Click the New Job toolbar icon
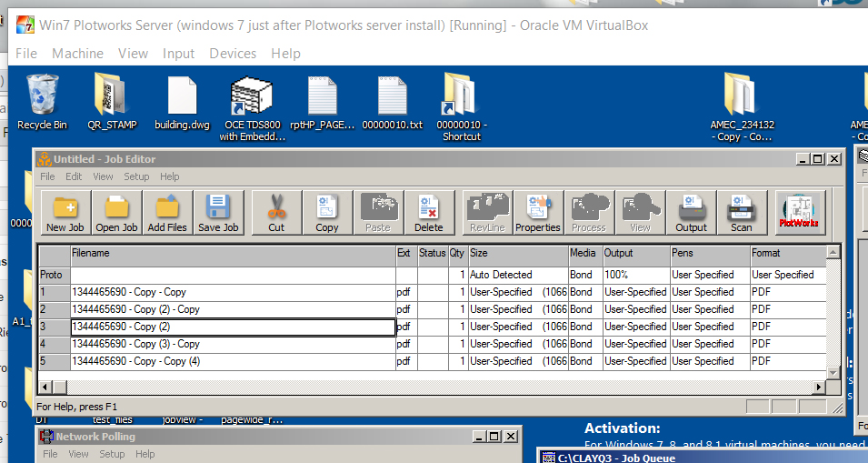868x463 pixels. [65, 213]
